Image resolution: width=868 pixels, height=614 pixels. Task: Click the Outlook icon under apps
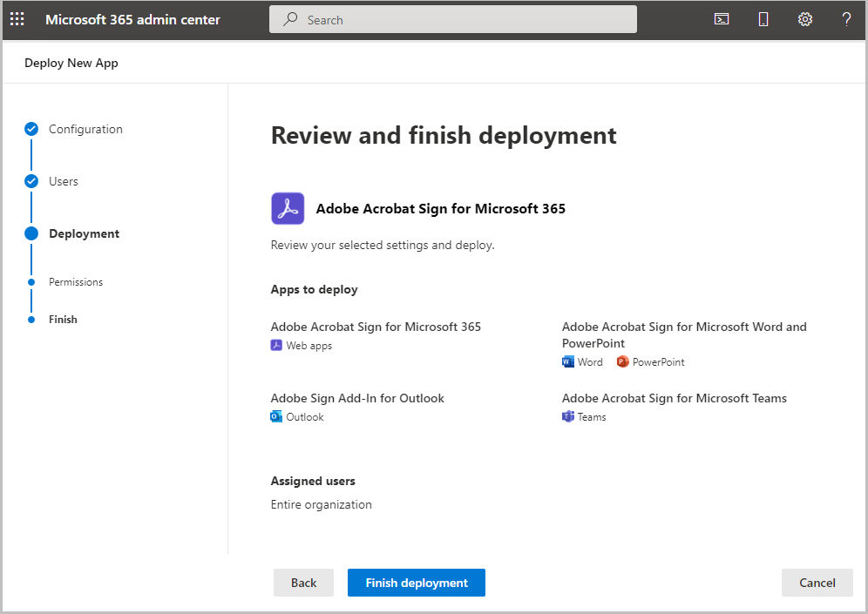point(276,416)
